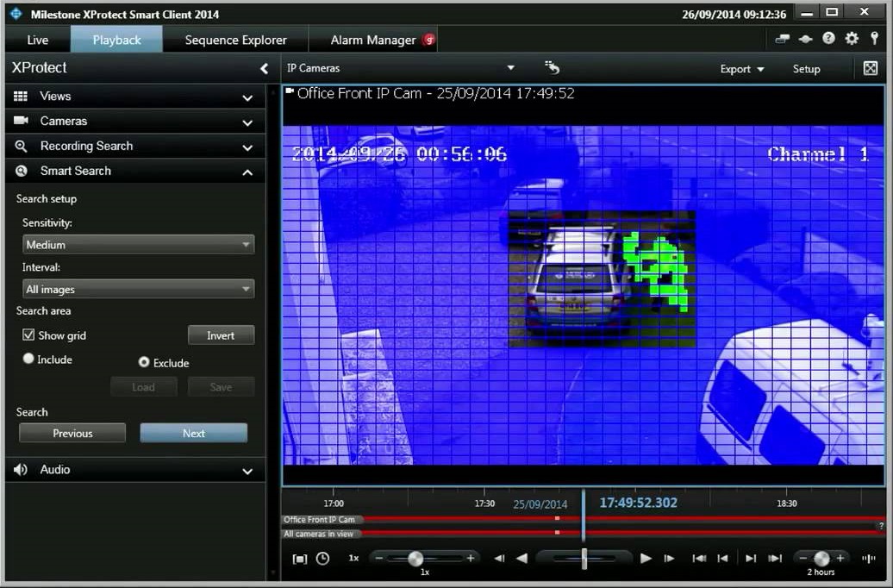Image resolution: width=893 pixels, height=588 pixels.
Task: Click the Recording Search magnifier icon
Action: point(21,146)
